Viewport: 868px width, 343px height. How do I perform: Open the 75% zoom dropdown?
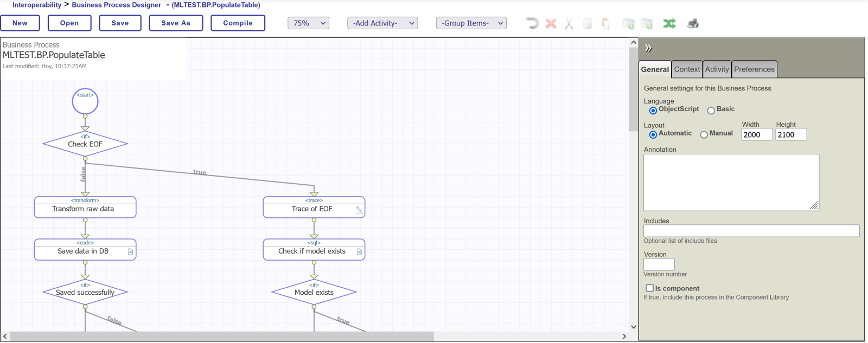click(x=308, y=23)
